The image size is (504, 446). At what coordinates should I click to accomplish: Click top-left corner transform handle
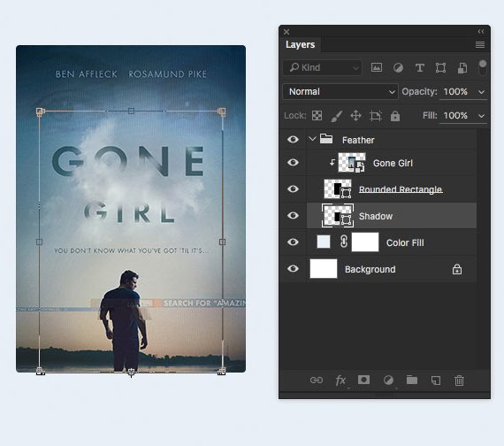click(x=40, y=111)
